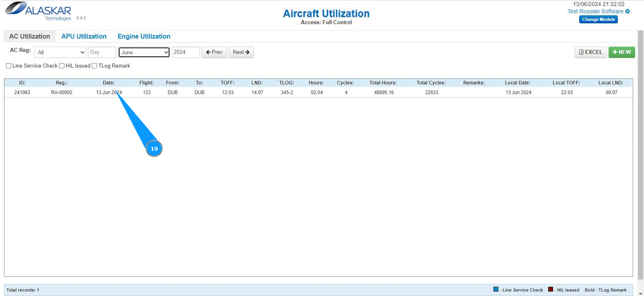Screen dimensions: 644x296
Task: Focus the Day input field
Action: [102, 52]
